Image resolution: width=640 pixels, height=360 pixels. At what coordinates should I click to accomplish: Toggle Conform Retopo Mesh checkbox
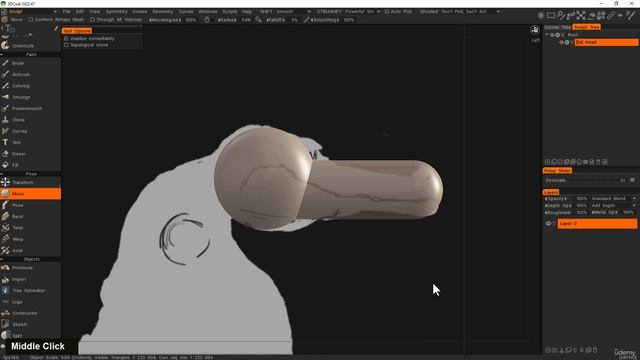[31, 20]
